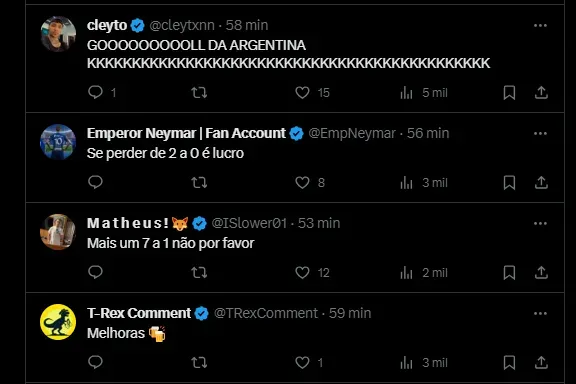This screenshot has width=576, height=384.
Task: Bookmark cleyto's tweet
Action: [x=509, y=93]
